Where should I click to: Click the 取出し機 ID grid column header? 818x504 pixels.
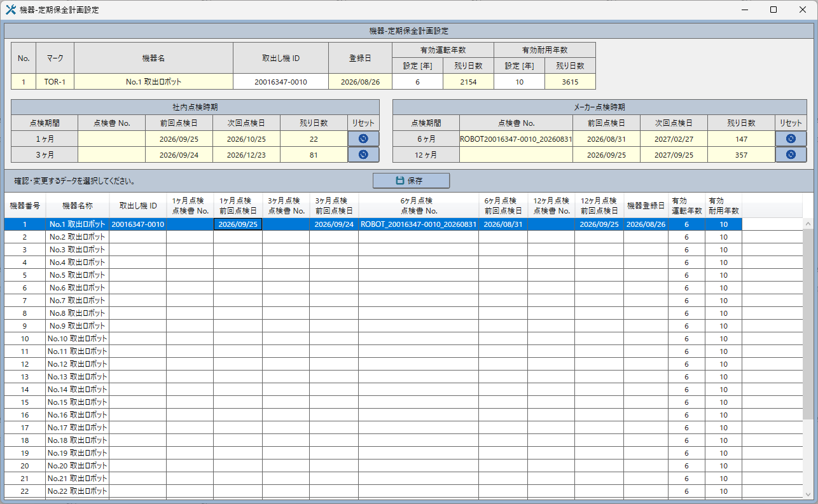pos(138,206)
